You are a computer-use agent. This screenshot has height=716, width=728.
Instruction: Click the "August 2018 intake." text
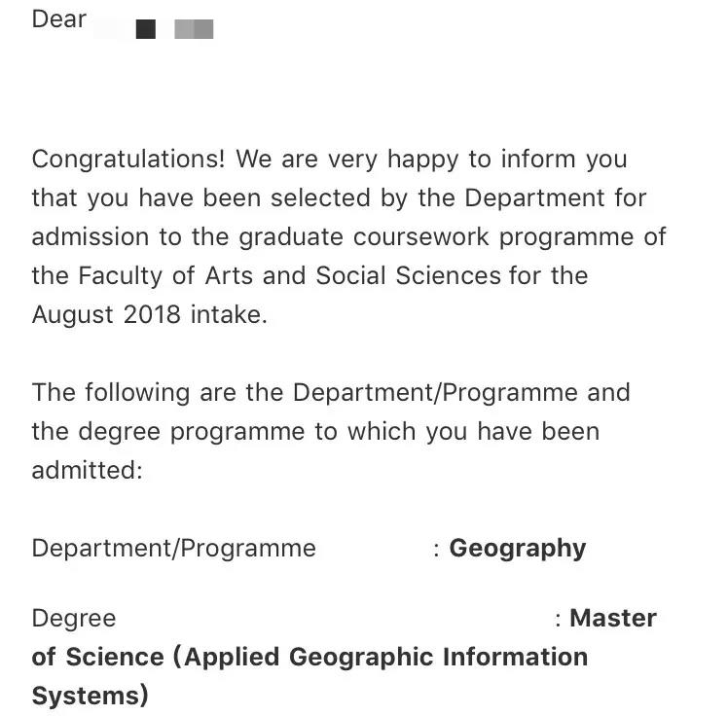(149, 314)
